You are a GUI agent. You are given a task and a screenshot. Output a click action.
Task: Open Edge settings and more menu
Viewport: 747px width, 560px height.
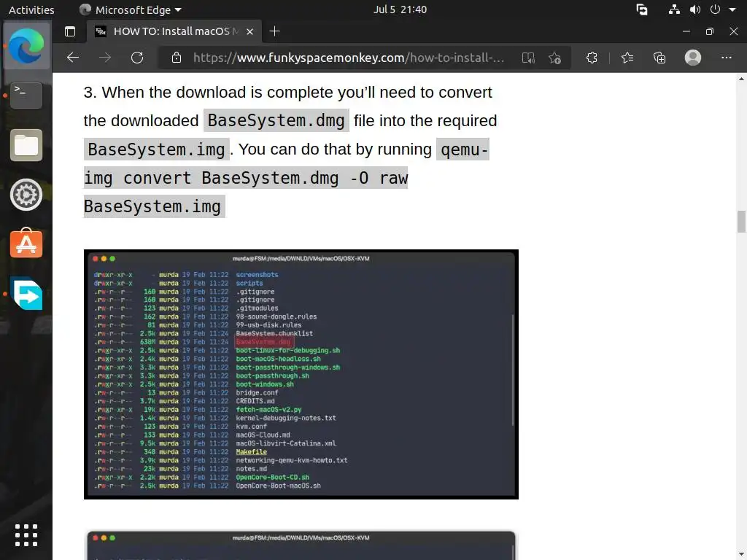click(726, 58)
